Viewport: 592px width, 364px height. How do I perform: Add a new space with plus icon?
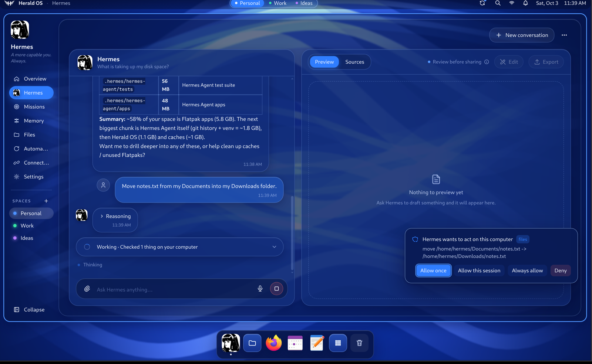click(x=46, y=201)
